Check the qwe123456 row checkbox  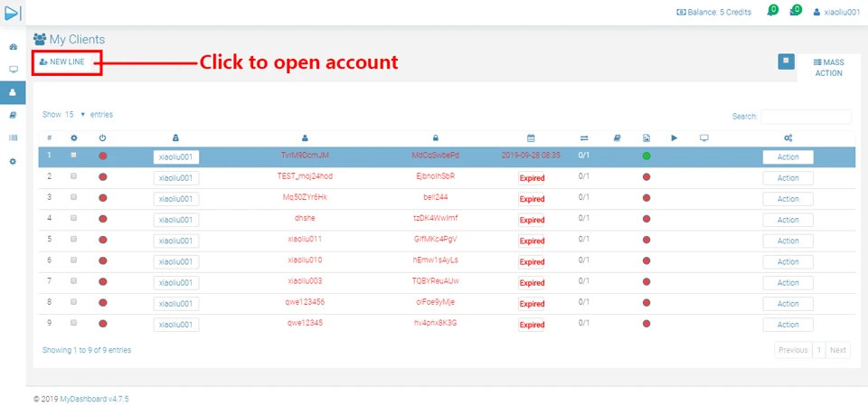(x=73, y=302)
